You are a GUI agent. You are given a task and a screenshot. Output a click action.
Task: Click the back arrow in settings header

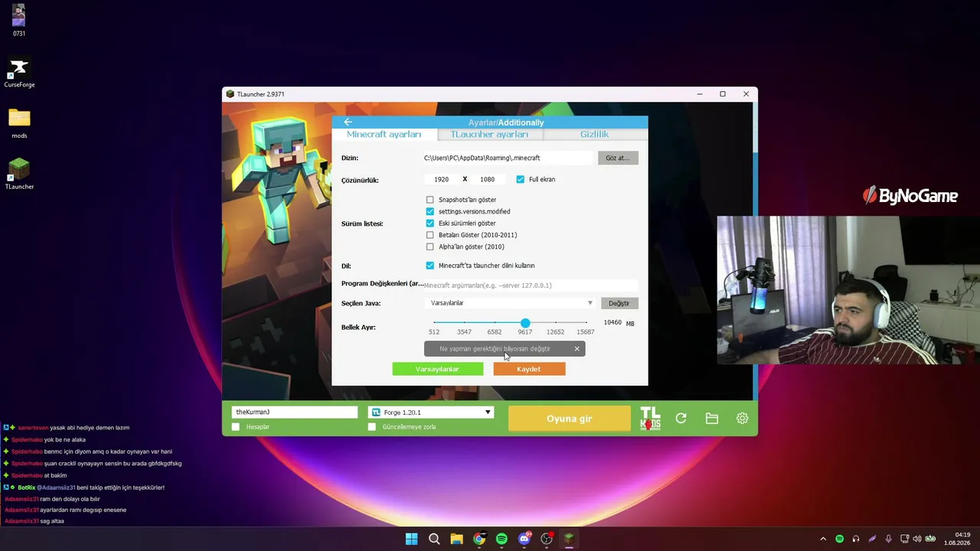coord(348,122)
